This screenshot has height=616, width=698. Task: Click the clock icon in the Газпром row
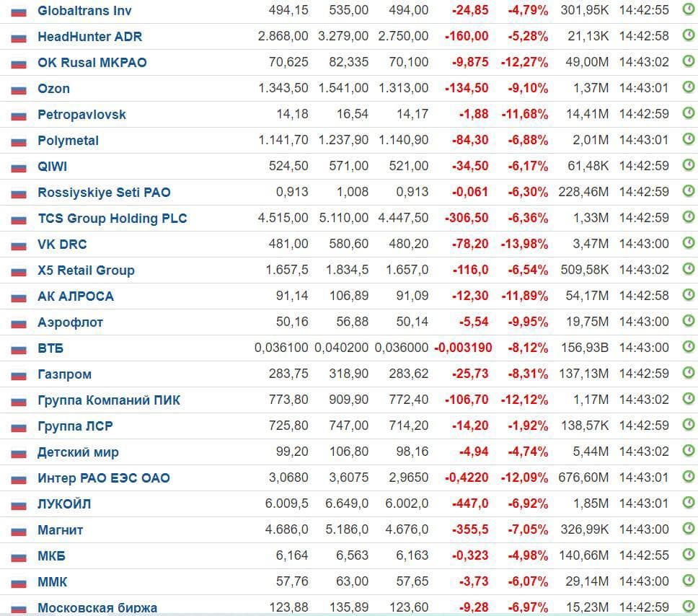tap(689, 372)
